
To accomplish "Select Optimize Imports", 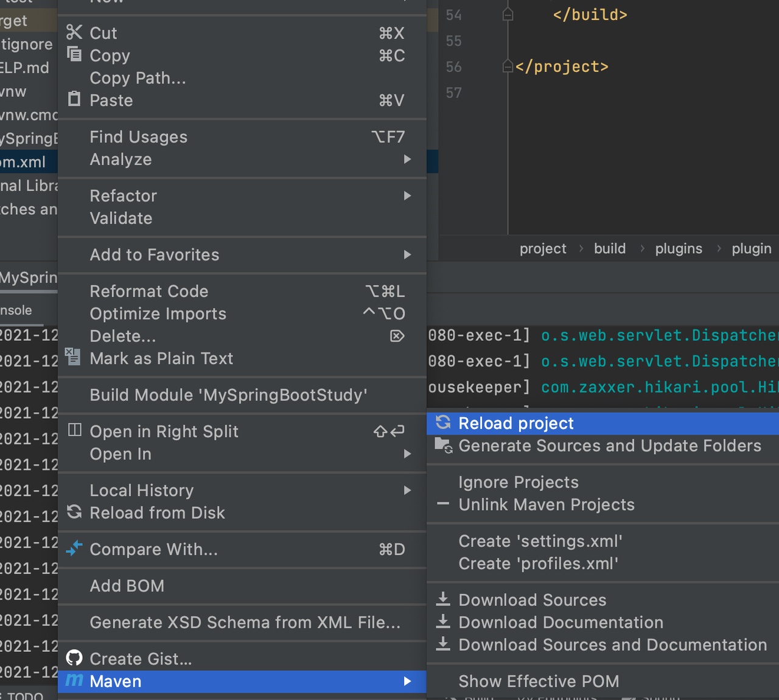I will [242, 313].
